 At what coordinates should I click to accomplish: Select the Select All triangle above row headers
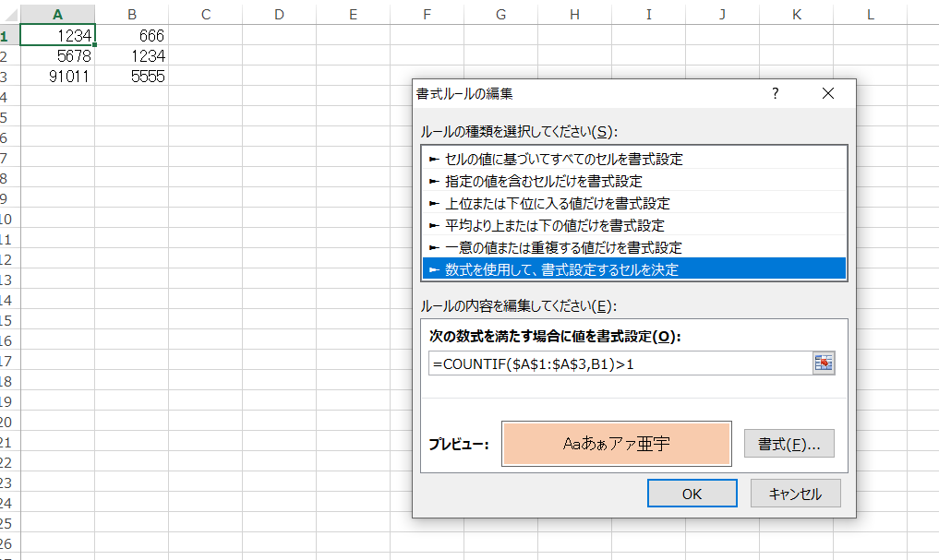click(x=13, y=14)
